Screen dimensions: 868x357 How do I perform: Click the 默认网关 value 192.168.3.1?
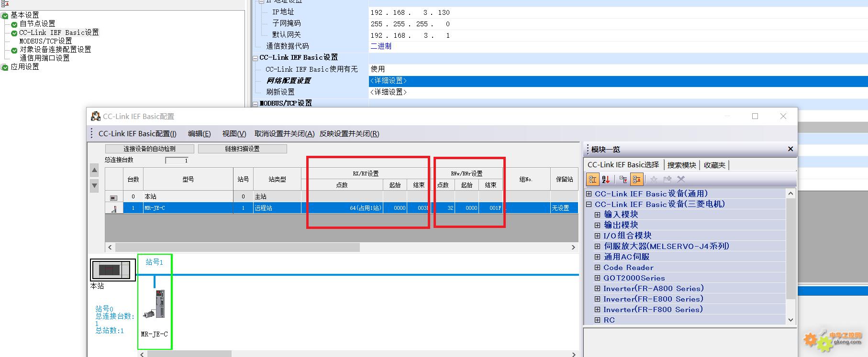coord(410,35)
